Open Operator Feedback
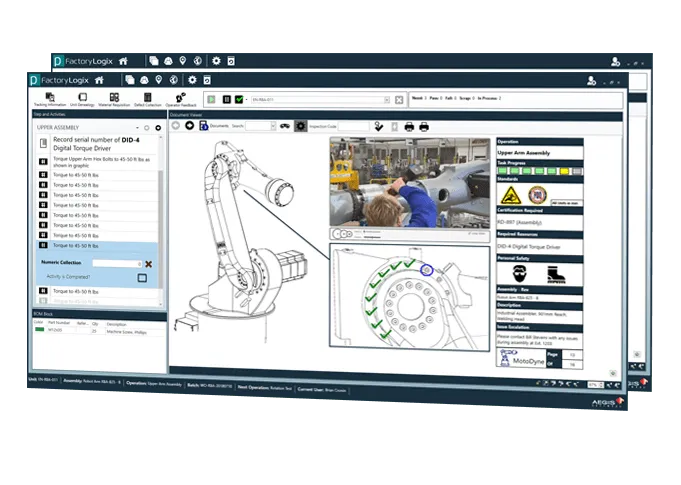The height and width of the screenshot is (485, 681). [181, 99]
